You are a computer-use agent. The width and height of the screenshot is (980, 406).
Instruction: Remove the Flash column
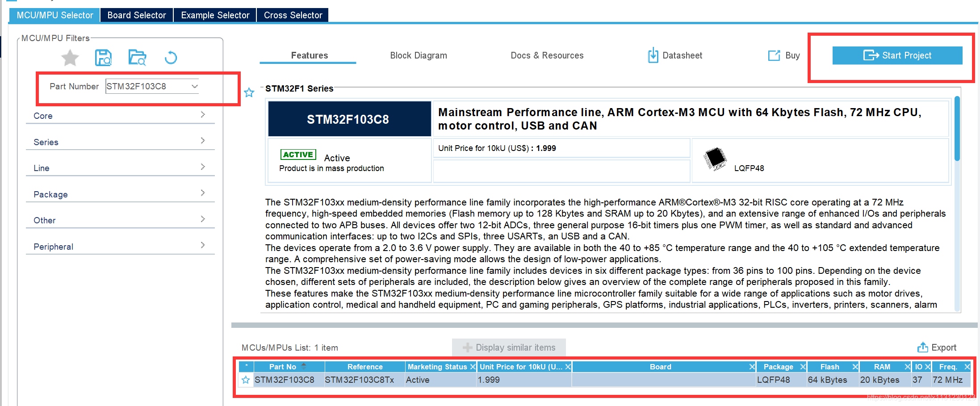(855, 367)
